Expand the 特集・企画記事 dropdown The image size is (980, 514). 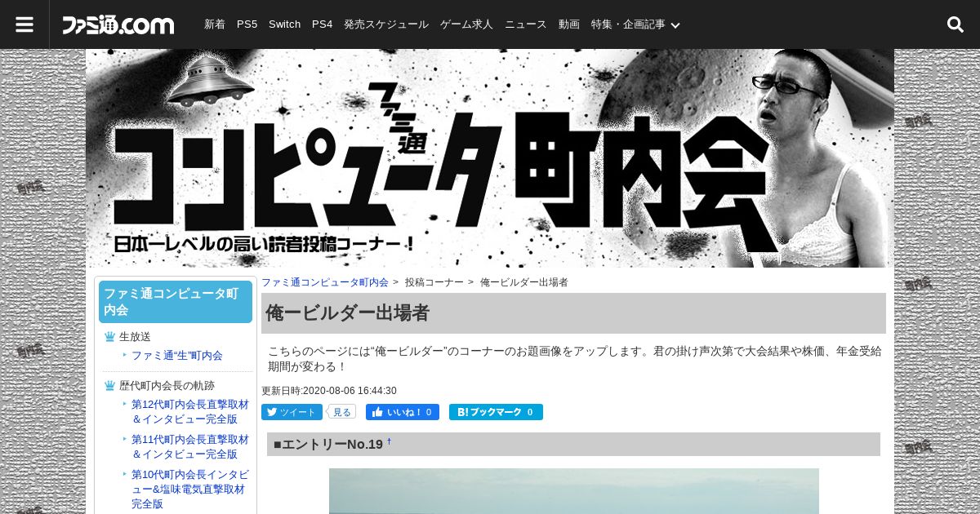pyautogui.click(x=635, y=24)
